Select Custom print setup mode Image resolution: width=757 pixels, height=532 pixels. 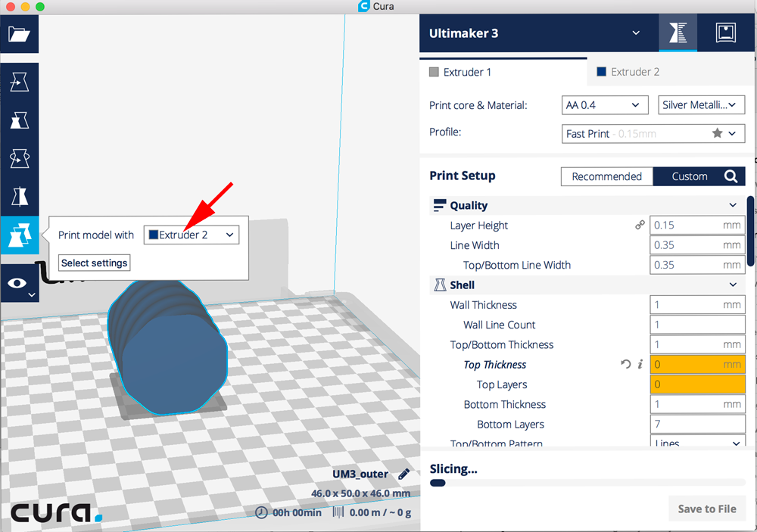(690, 176)
